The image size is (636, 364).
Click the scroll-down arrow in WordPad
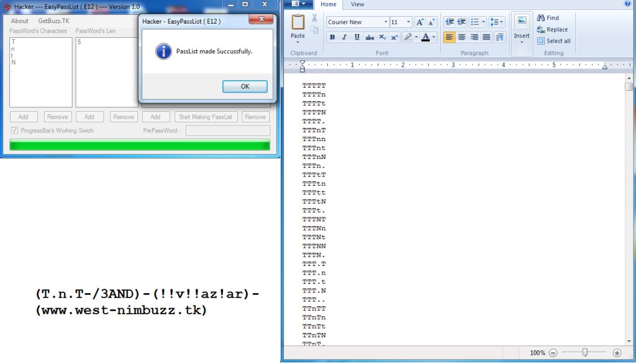click(x=629, y=341)
